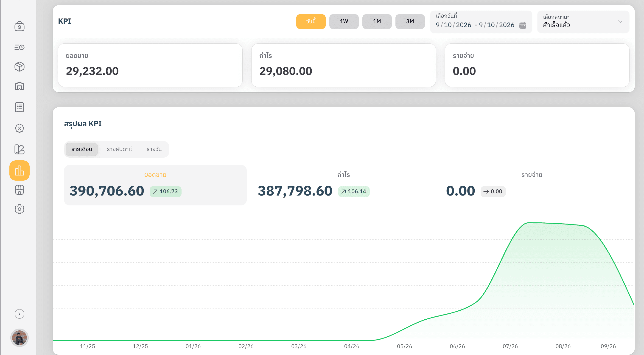Viewport: 644px width, 355px height.
Task: Select the ยอดขาย 390,706.60 summary card
Action: [x=155, y=185]
